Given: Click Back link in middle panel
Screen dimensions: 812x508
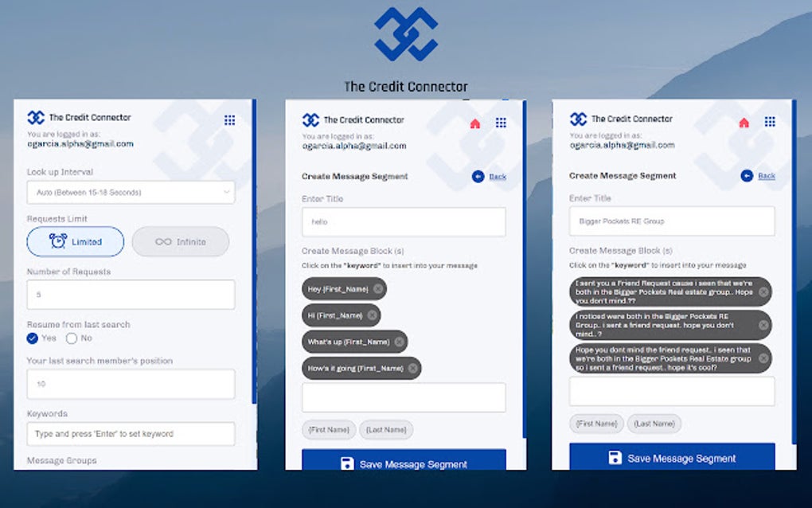Looking at the screenshot, I should coord(498,177).
